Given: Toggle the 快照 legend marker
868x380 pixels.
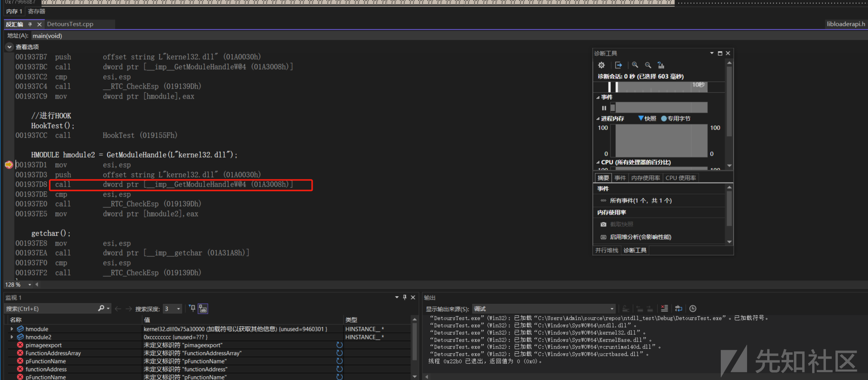Looking at the screenshot, I should point(641,118).
